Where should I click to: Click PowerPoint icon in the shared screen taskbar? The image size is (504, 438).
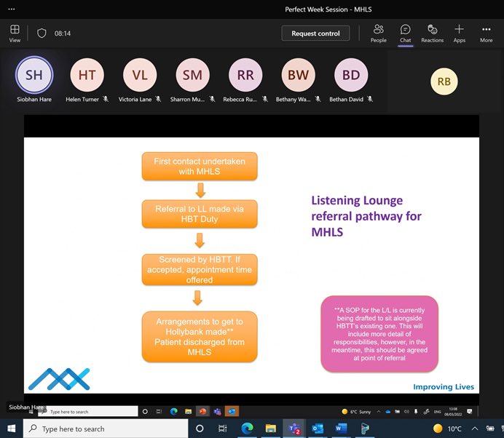(x=202, y=411)
